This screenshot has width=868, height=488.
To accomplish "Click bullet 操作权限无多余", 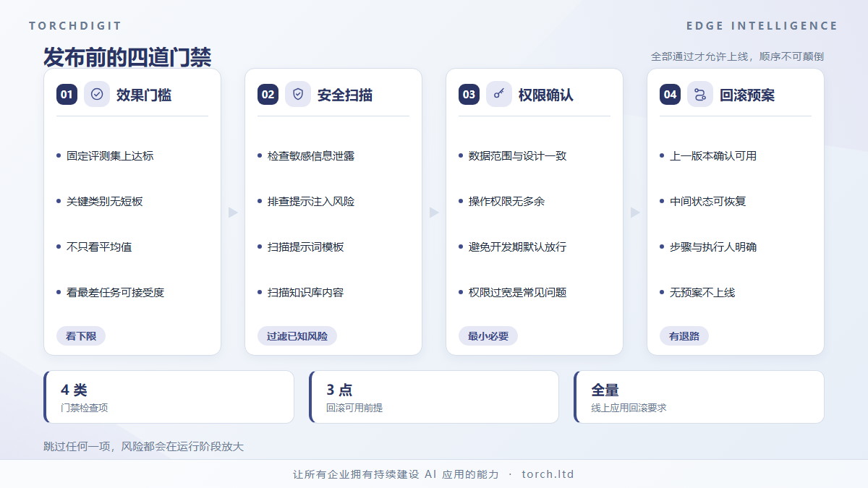I will (507, 201).
